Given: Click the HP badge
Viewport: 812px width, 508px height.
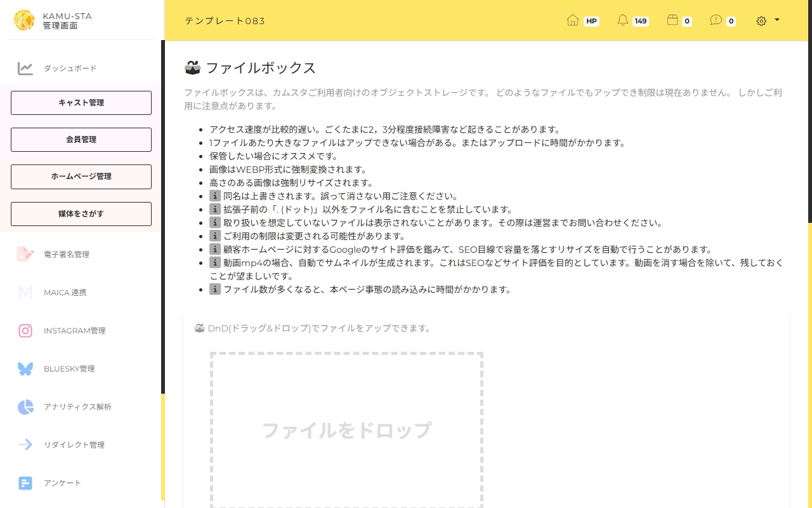Looking at the screenshot, I should point(591,21).
